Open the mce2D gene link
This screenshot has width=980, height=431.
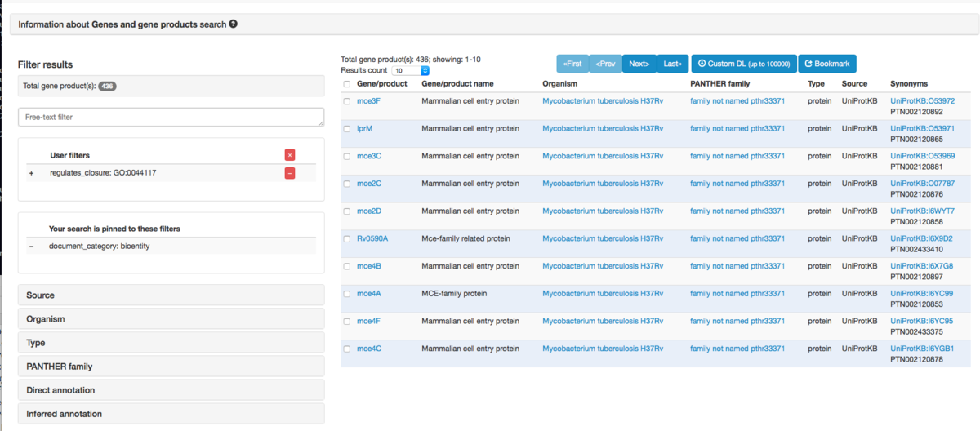click(369, 211)
